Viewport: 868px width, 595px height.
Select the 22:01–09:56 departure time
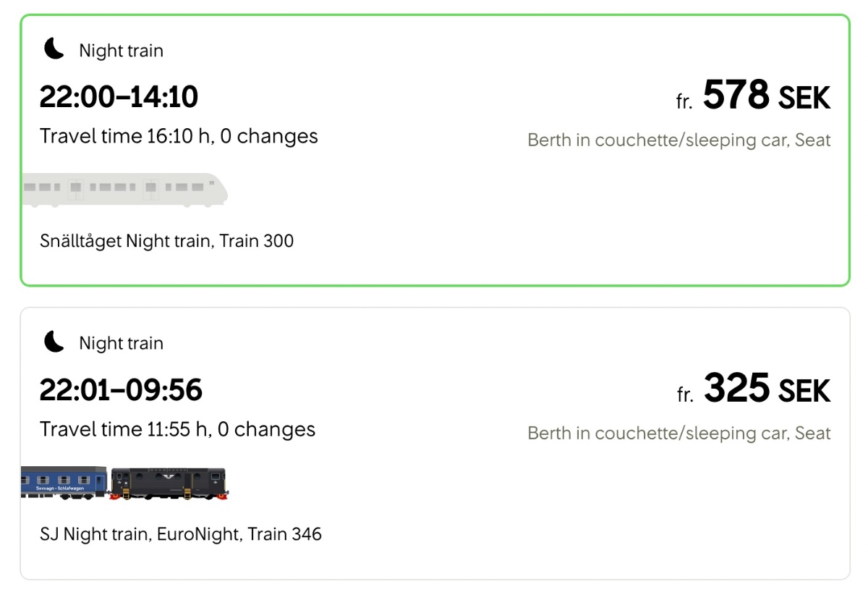(121, 390)
